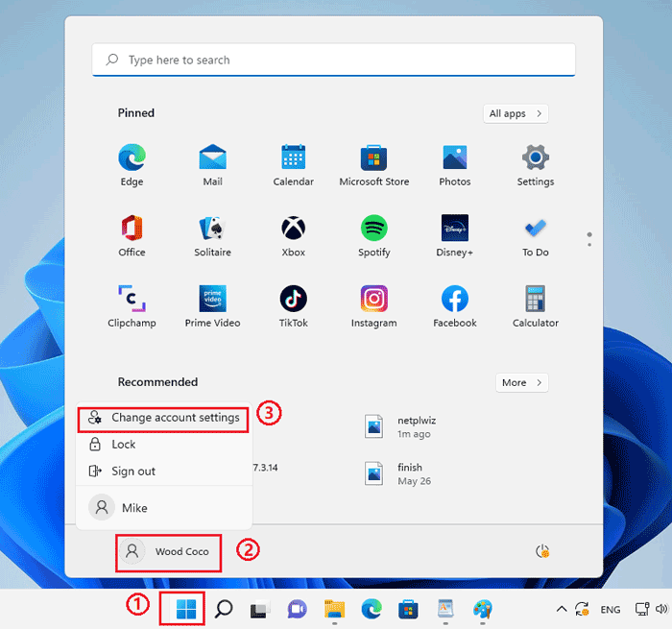Viewport: 672px width, 629px height.
Task: Open Microsoft Store from pinned apps
Action: (x=373, y=165)
